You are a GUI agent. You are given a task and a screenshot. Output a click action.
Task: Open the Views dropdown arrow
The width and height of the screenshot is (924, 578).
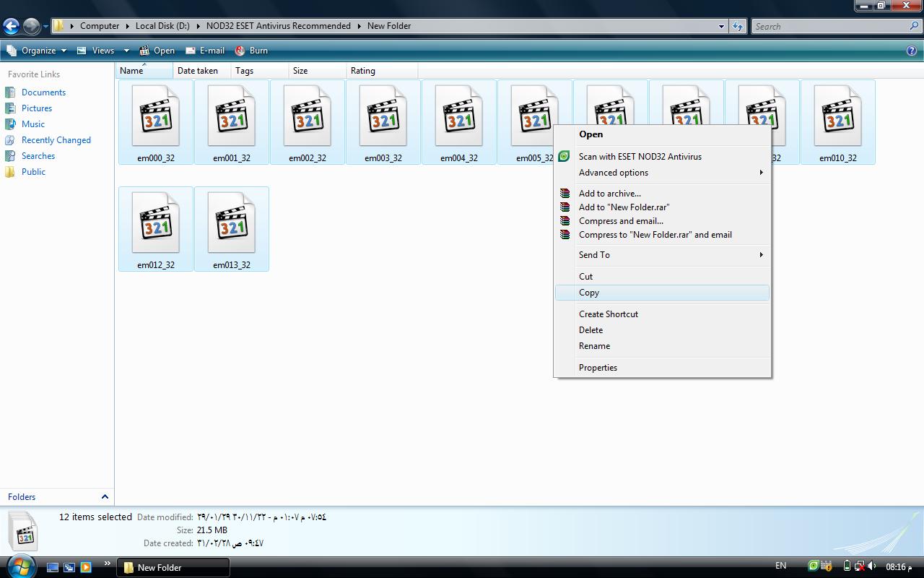126,51
